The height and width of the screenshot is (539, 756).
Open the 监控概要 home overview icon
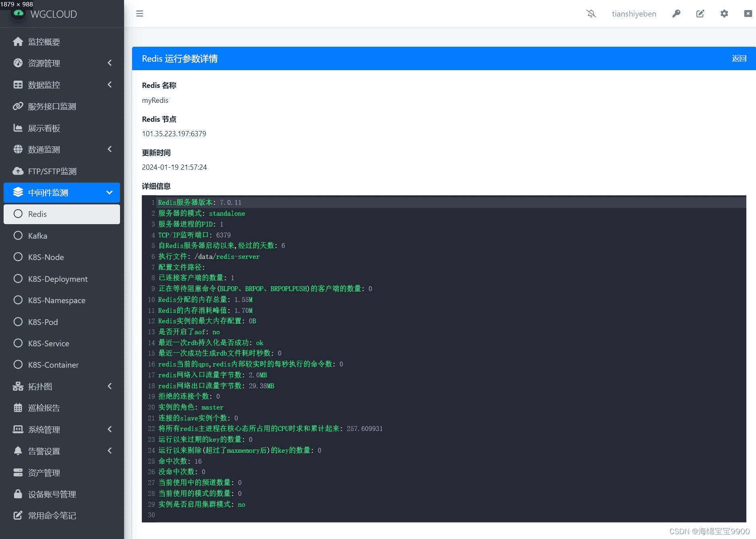click(x=18, y=42)
